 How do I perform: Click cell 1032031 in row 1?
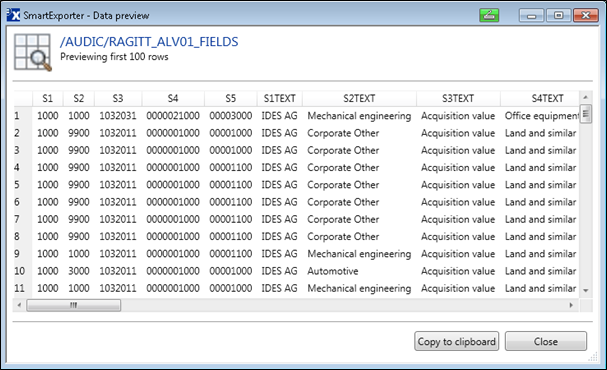(x=118, y=116)
